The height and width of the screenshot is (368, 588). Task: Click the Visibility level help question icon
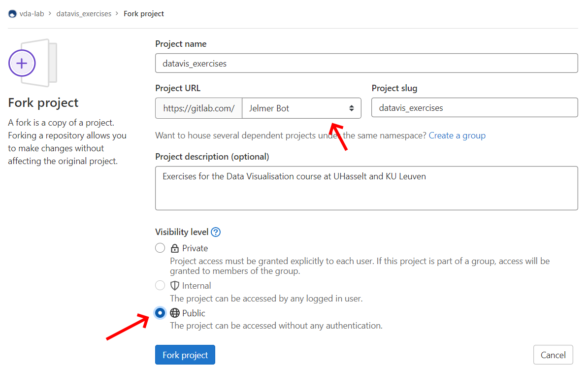point(216,232)
